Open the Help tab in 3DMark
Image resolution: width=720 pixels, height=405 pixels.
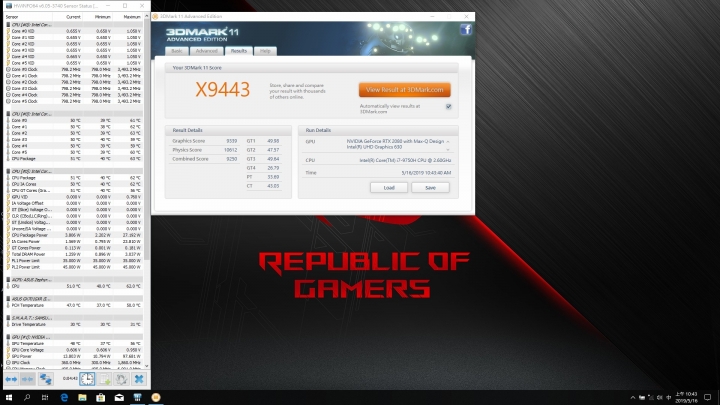[x=265, y=51]
